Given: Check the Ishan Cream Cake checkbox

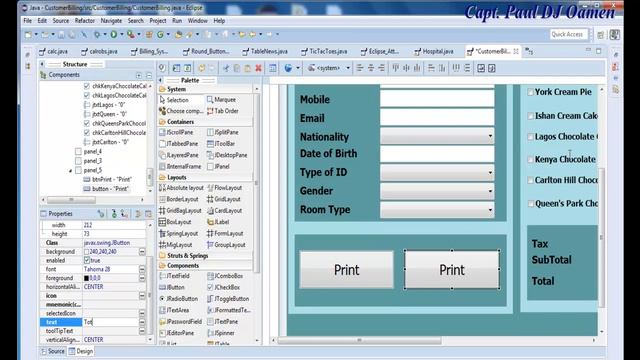Looking at the screenshot, I should [x=530, y=116].
